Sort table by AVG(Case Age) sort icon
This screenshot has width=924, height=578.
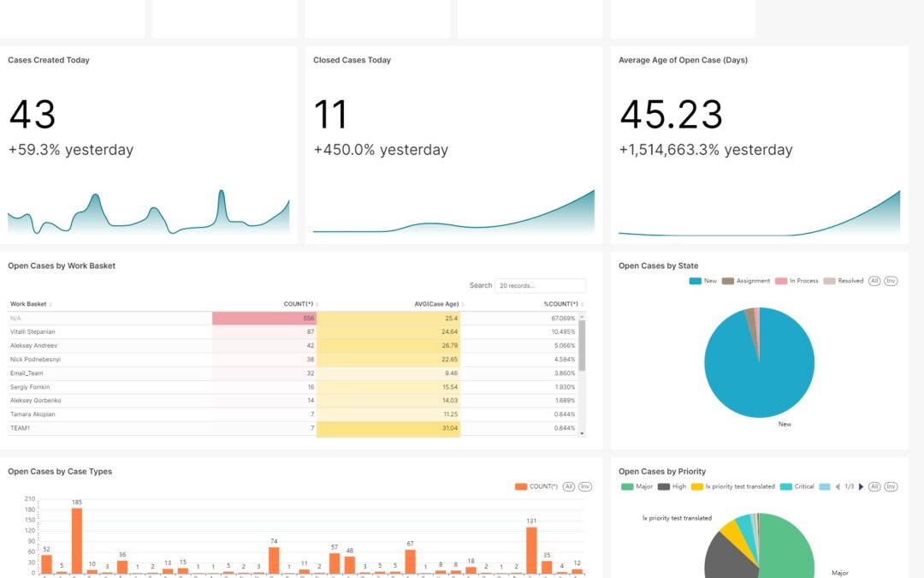(463, 305)
